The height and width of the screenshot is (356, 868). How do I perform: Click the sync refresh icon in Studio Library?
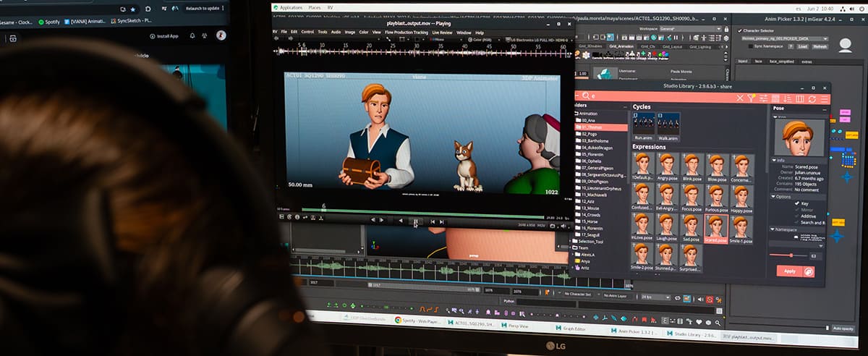812,98
